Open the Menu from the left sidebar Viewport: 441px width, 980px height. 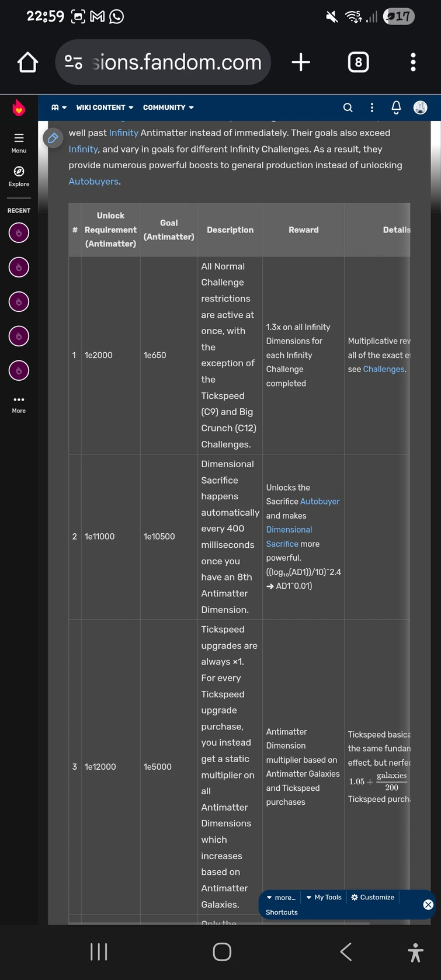(x=18, y=140)
